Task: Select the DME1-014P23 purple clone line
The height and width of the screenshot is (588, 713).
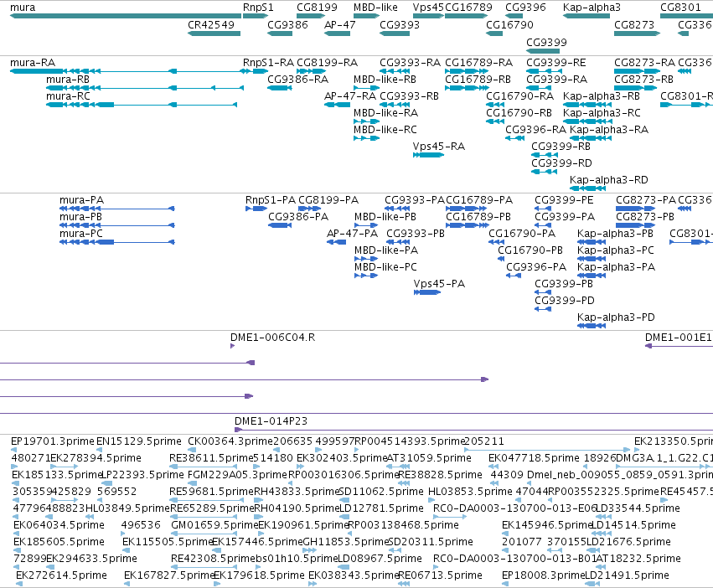Action: click(473, 430)
